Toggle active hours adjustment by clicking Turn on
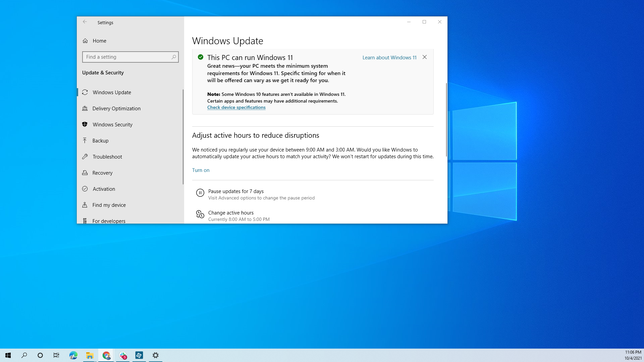Screen dimensions: 644x362 click(x=200, y=170)
